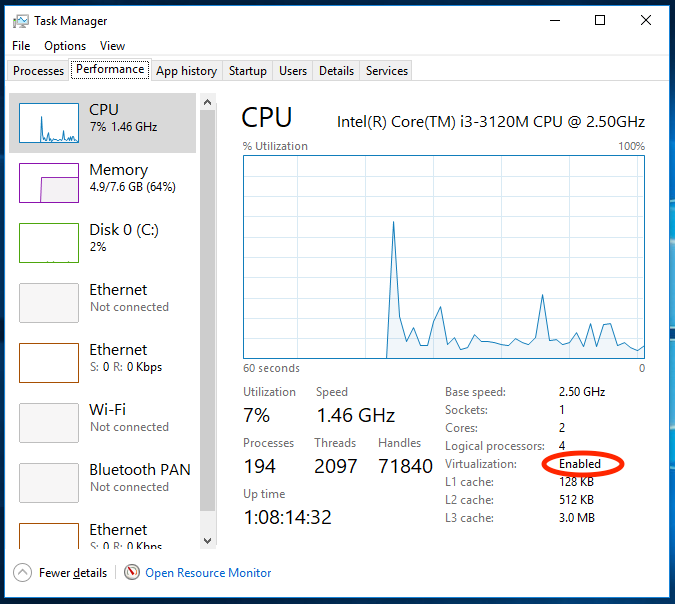Open Resource Monitor link

(x=208, y=573)
